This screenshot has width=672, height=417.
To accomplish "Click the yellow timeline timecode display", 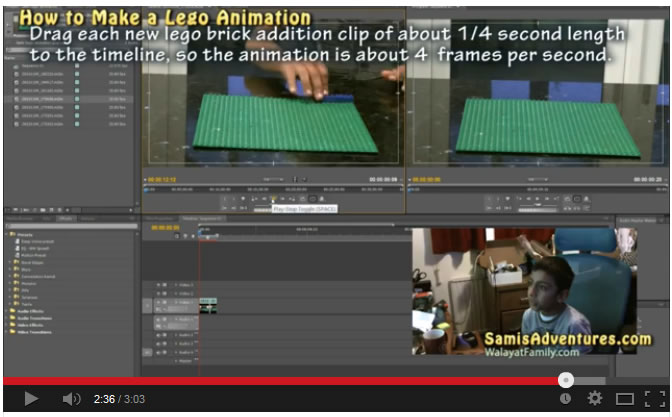I will coord(165,228).
